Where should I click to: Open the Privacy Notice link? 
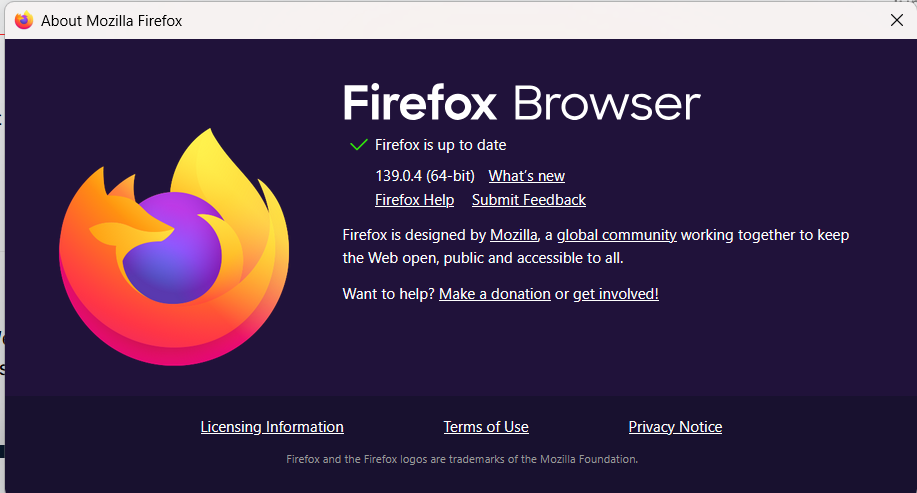[675, 427]
